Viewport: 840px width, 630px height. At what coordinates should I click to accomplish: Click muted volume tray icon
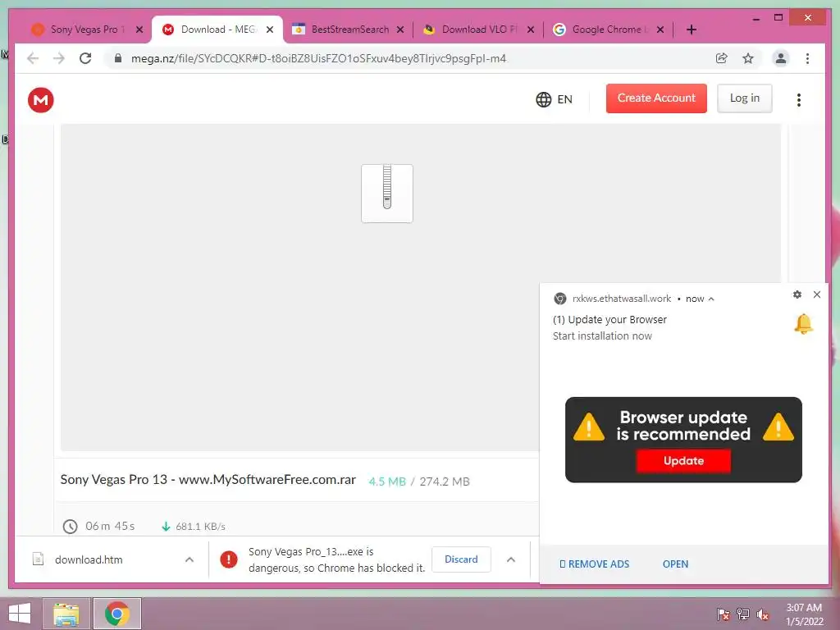point(763,614)
